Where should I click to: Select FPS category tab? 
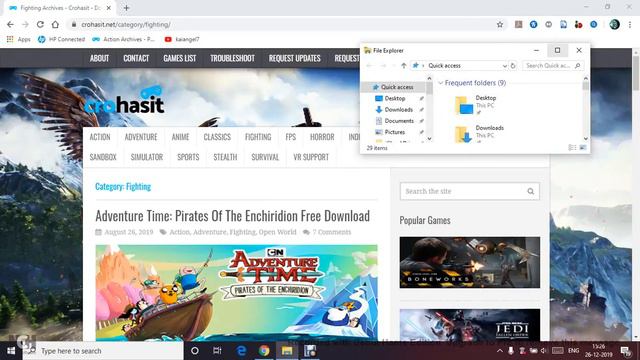[291, 137]
